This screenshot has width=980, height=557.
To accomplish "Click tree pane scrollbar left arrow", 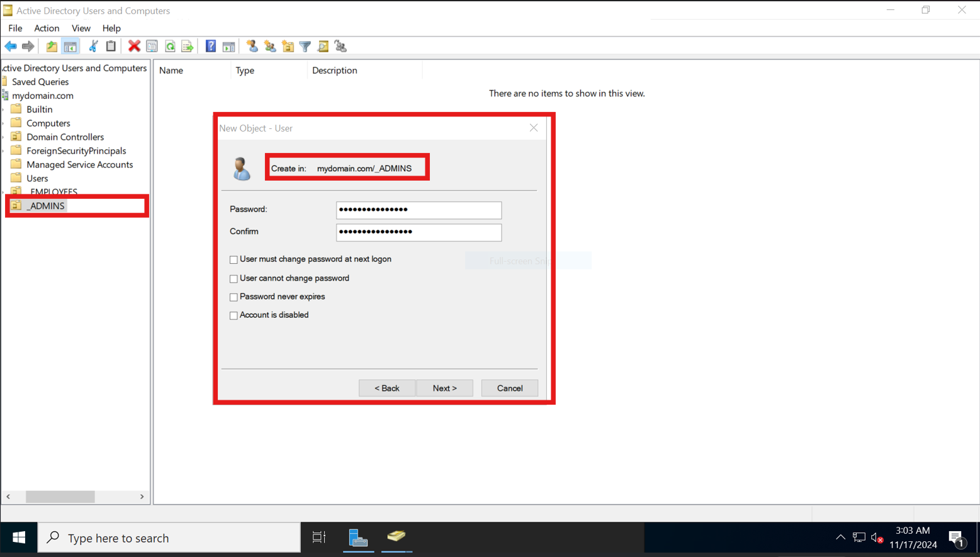I will 8,497.
